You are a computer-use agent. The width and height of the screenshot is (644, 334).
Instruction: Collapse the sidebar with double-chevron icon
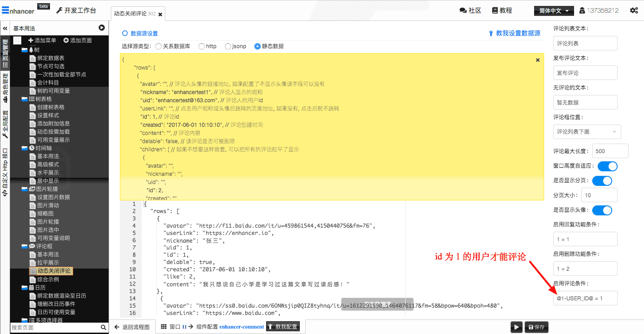pyautogui.click(x=5, y=28)
